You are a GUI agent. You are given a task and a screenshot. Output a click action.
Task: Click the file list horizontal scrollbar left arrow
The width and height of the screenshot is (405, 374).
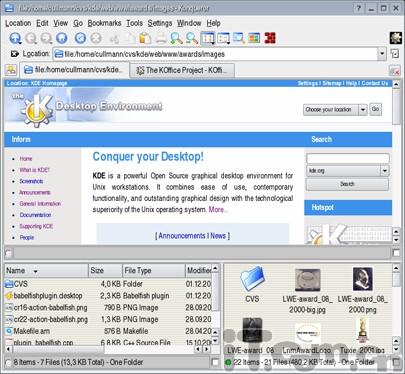coord(9,349)
